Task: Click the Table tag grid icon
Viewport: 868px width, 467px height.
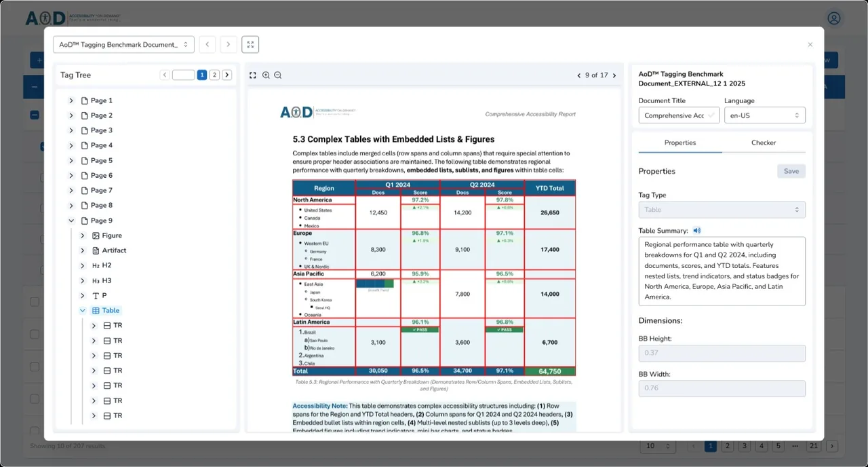Action: tap(96, 310)
